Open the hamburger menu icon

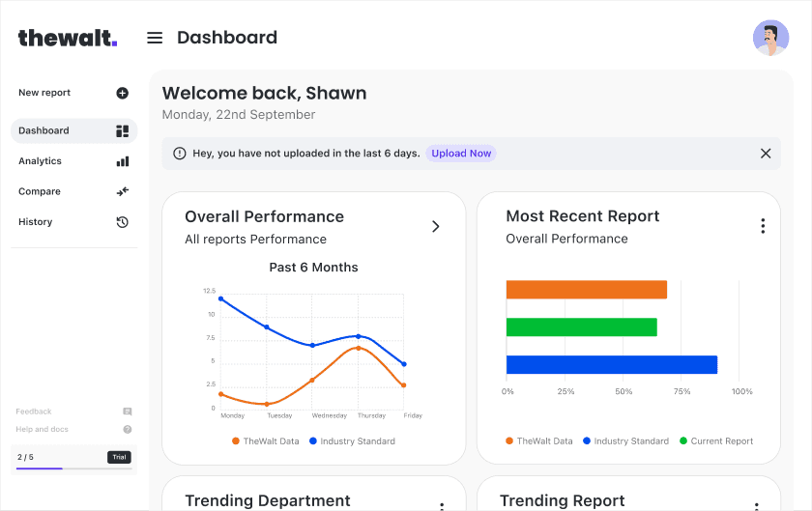click(155, 38)
